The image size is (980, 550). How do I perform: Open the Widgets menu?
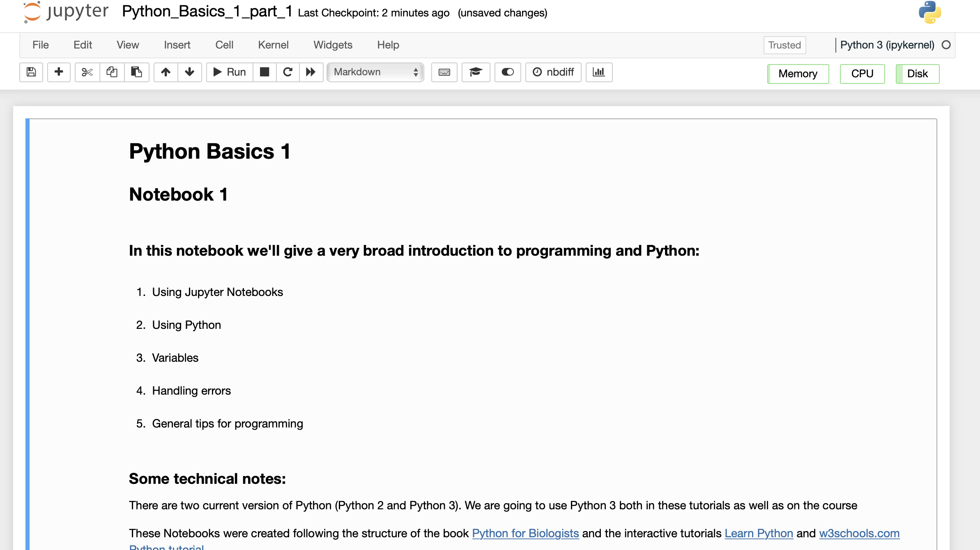[333, 45]
